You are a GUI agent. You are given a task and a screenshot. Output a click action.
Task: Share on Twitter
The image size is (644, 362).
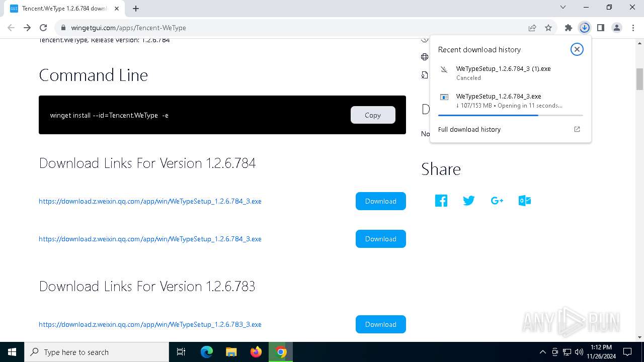pos(469,201)
